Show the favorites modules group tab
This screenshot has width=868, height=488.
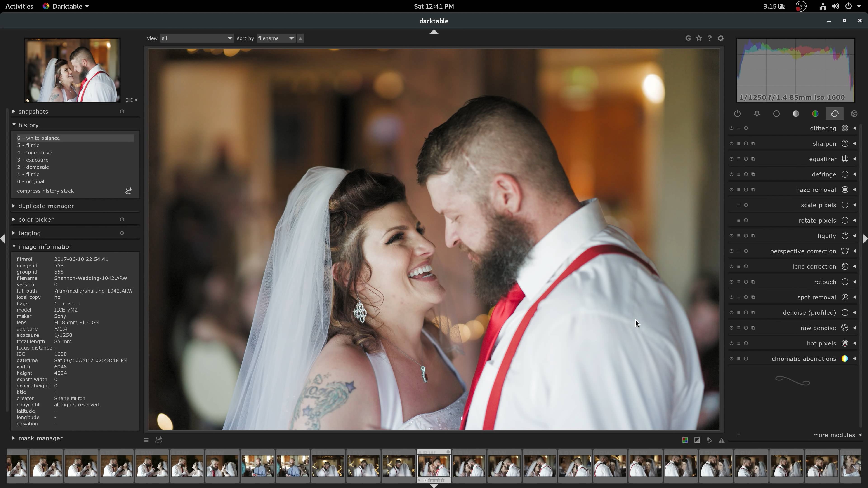tap(757, 114)
